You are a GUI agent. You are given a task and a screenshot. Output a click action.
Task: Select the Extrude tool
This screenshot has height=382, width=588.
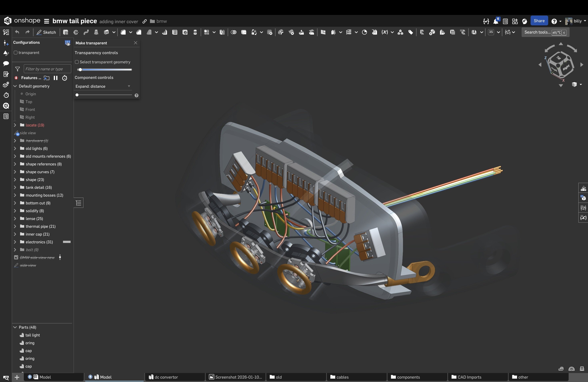point(65,32)
